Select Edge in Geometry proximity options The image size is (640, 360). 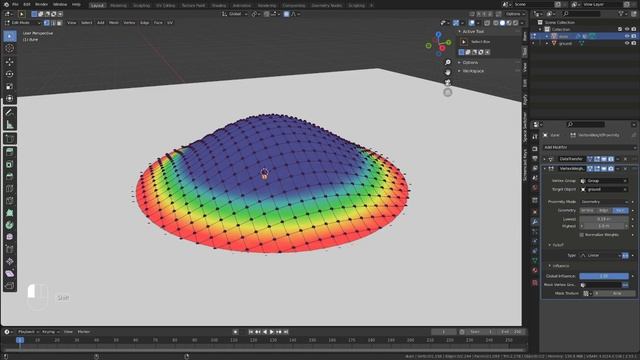coord(604,210)
